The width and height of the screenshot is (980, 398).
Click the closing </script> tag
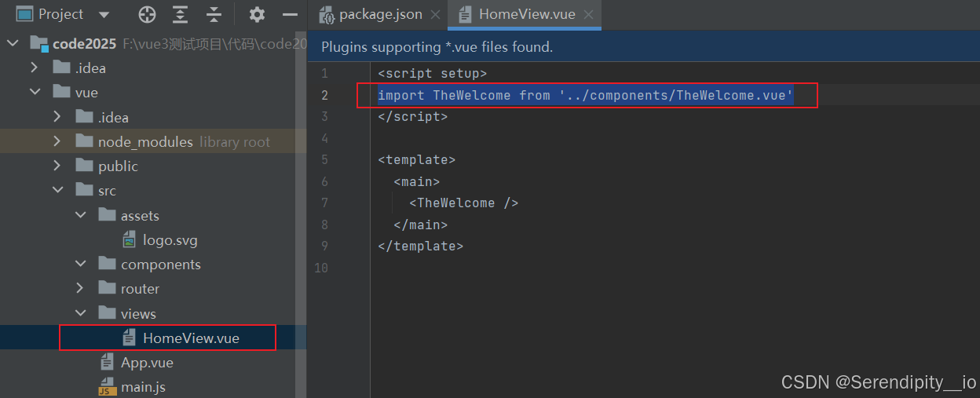point(412,116)
